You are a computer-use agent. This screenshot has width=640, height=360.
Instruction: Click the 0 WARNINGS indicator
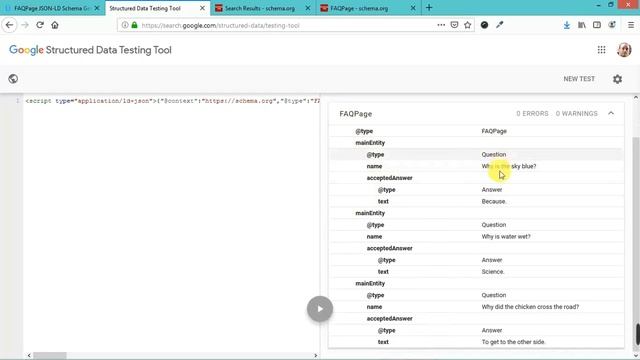pyautogui.click(x=576, y=113)
